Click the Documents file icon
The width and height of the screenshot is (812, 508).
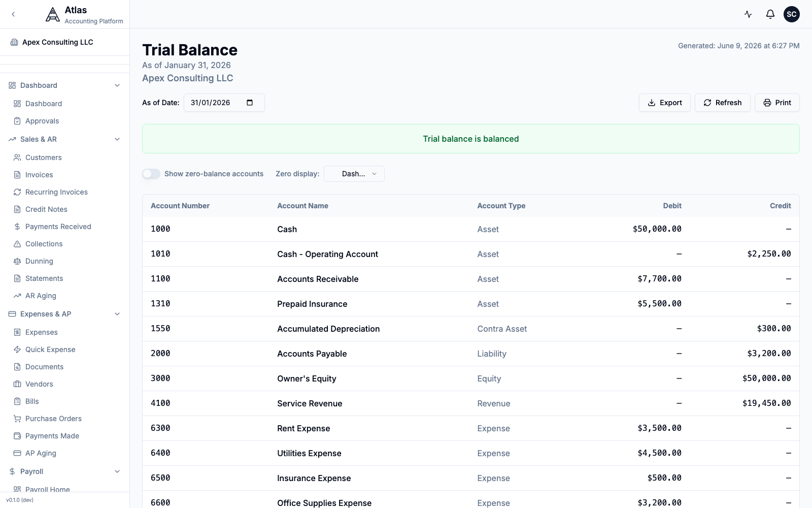(17, 367)
